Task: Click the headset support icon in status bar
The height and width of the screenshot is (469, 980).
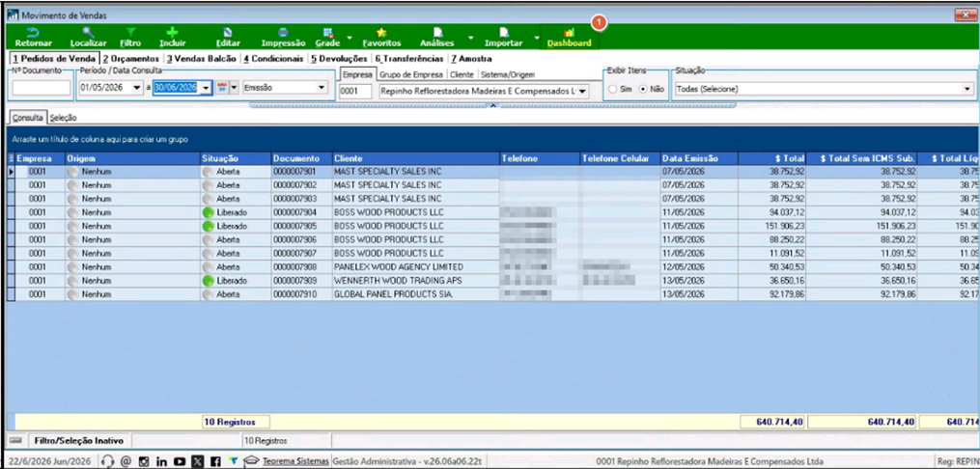Action: point(107,461)
